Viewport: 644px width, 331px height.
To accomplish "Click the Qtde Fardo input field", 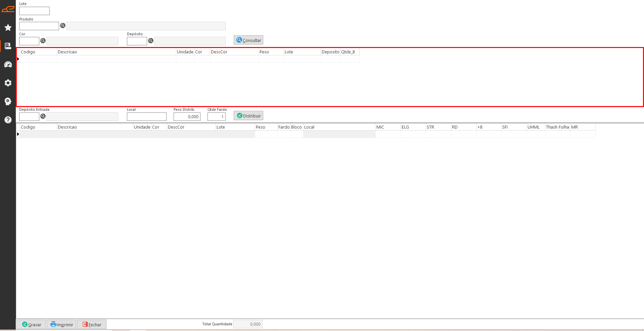I will [x=216, y=116].
